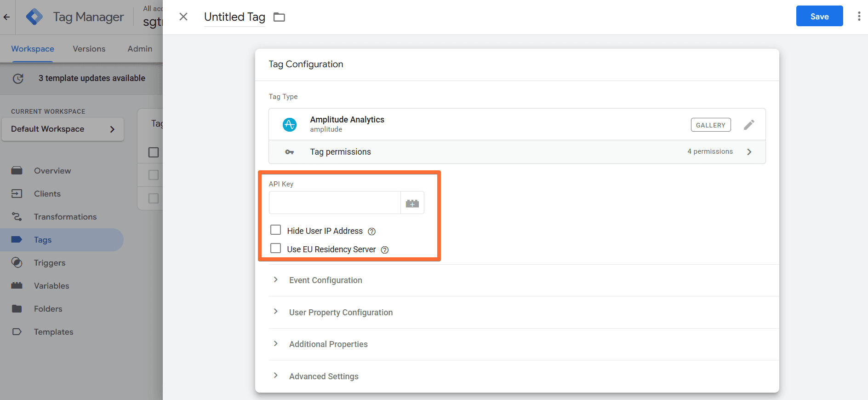Edit tag type with pencil icon
This screenshot has width=868, height=400.
[x=749, y=125]
